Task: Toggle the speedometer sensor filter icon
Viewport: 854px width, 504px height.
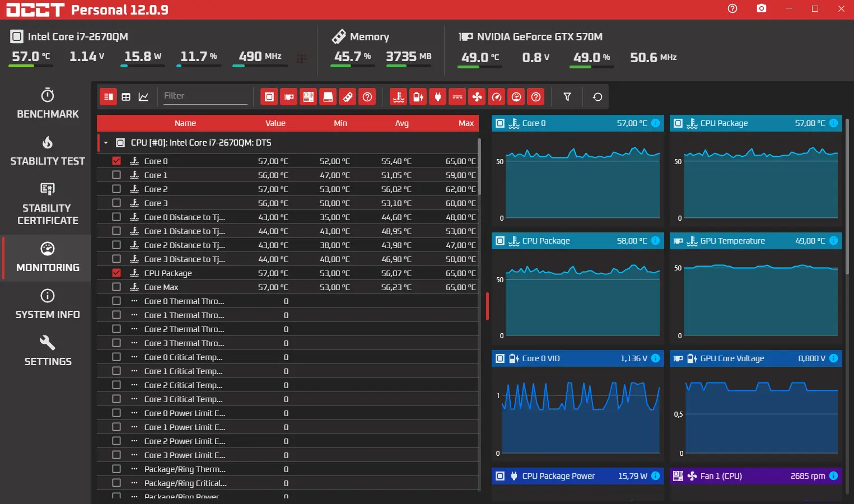Action: coord(497,97)
